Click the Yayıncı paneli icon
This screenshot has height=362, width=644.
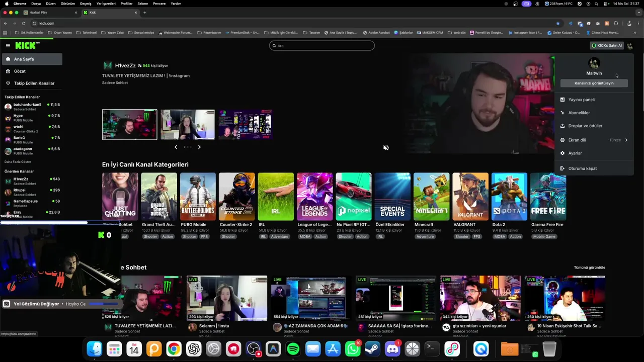click(562, 100)
